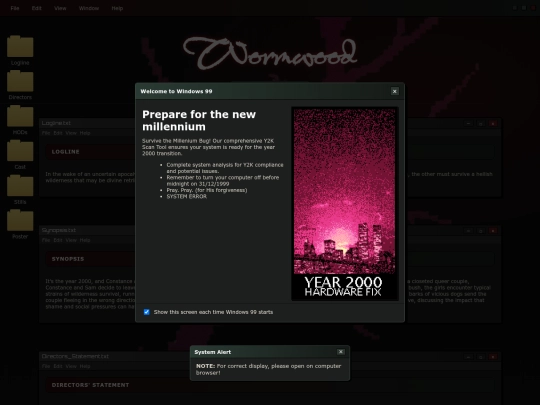Screen dimensions: 540x405
Task: Open the Logline desktop folder
Action: (x=20, y=50)
